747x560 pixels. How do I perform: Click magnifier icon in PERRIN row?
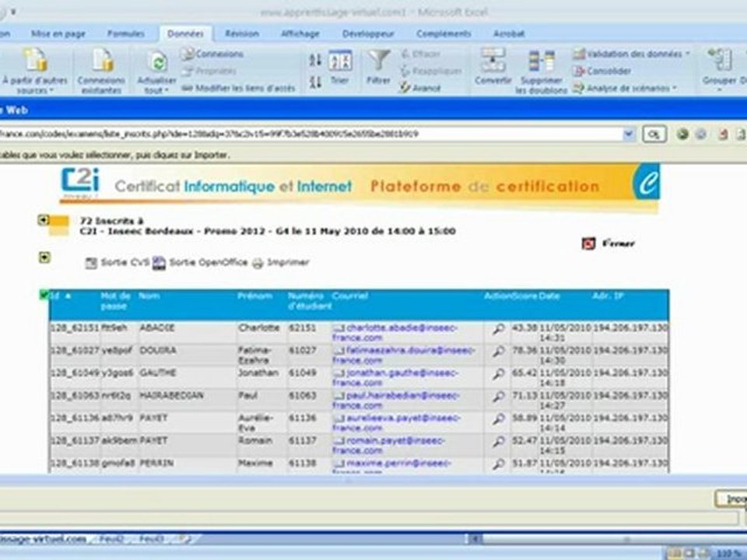(x=498, y=464)
